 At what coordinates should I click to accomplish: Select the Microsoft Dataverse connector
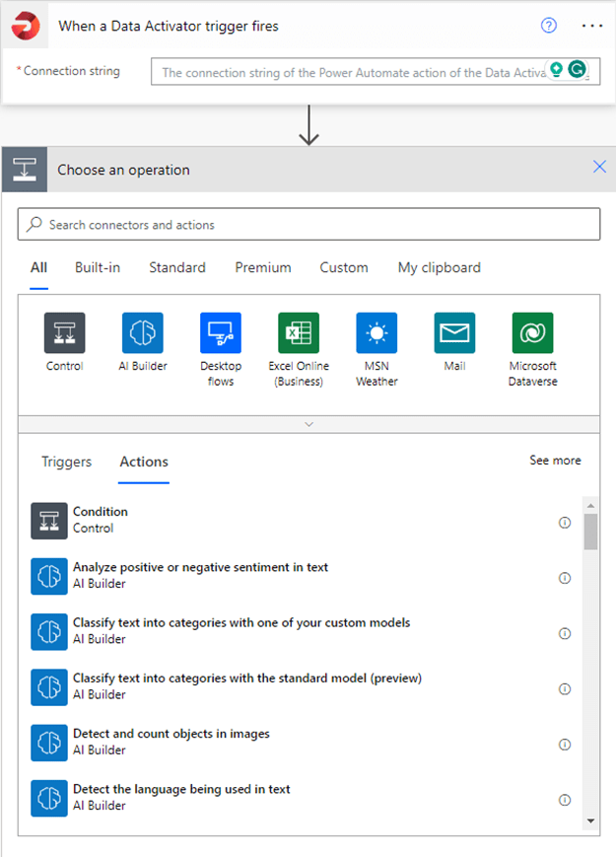point(532,333)
